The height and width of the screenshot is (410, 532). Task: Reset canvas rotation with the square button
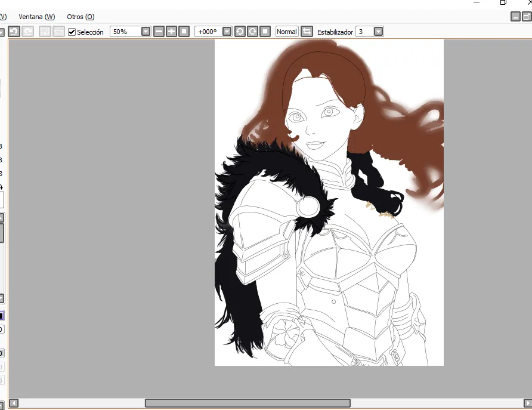265,32
